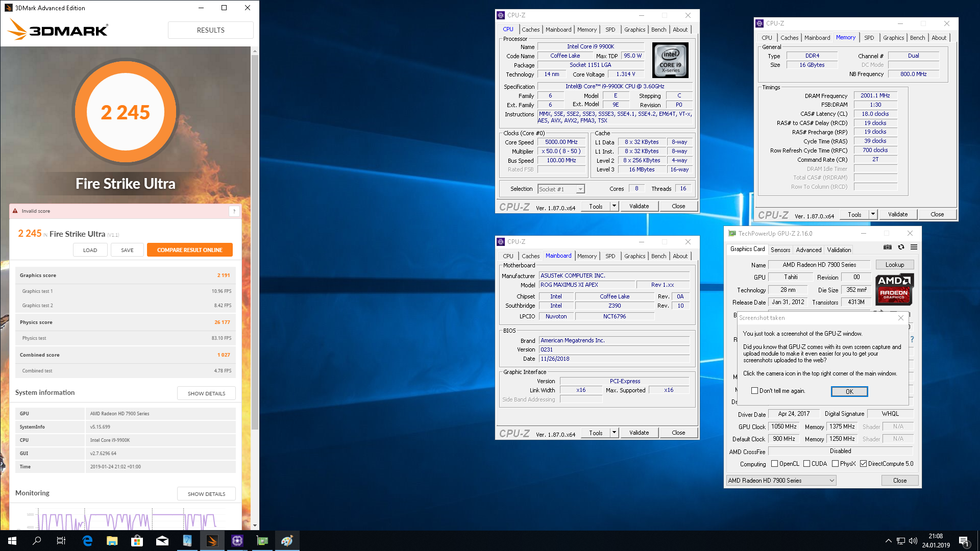The width and height of the screenshot is (980, 551).
Task: Open the Advanced tab in GPU-Z
Action: (808, 250)
